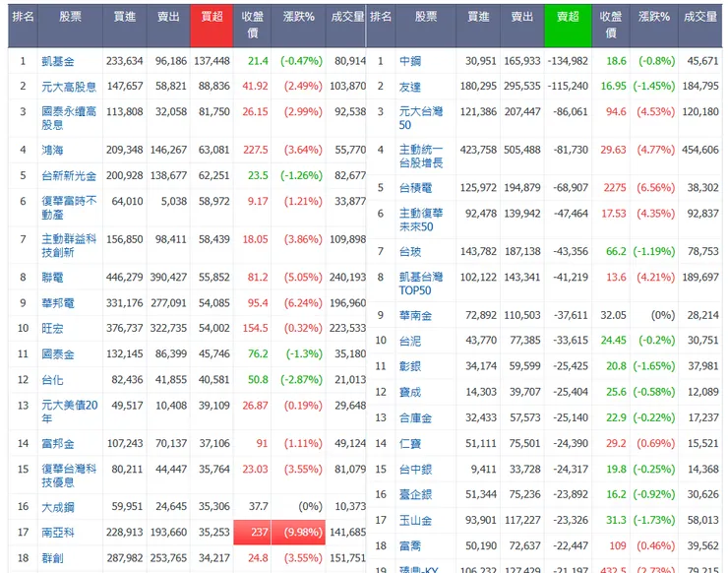The image size is (728, 573).
Task: Select 台積電 closing price 2275
Action: [615, 188]
